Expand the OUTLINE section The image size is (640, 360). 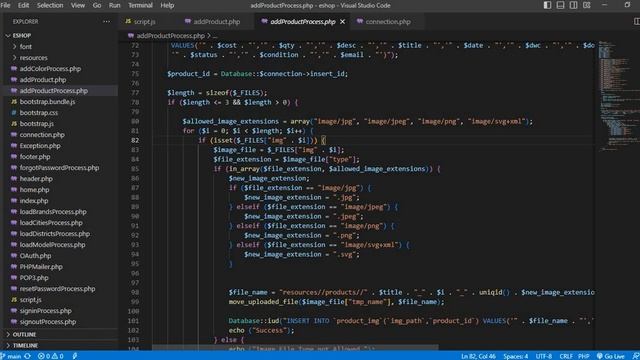pyautogui.click(x=24, y=334)
